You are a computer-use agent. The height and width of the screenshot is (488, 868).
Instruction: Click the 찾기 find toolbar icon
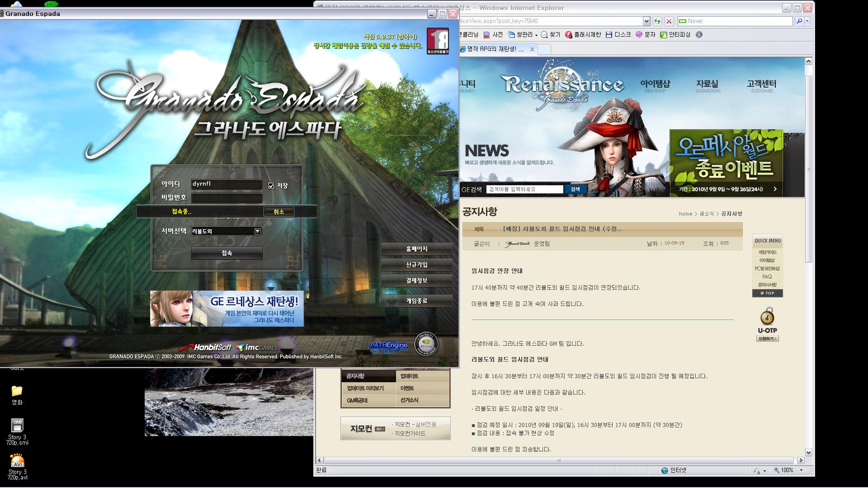(x=550, y=35)
